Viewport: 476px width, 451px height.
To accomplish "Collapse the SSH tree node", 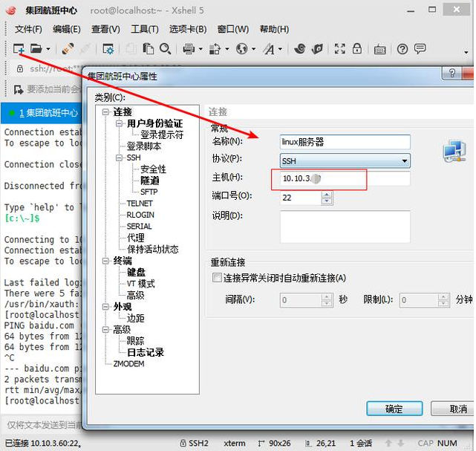I will click(119, 158).
